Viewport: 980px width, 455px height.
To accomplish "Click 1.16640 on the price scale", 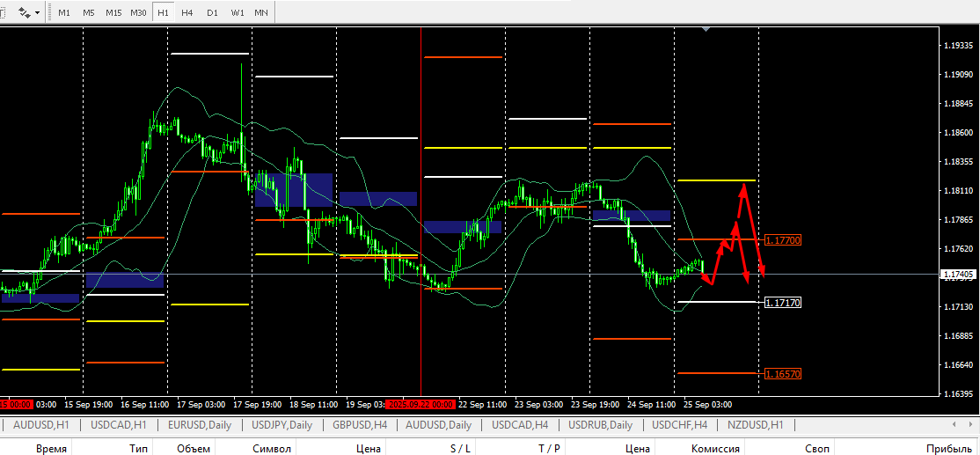I will (x=959, y=364).
